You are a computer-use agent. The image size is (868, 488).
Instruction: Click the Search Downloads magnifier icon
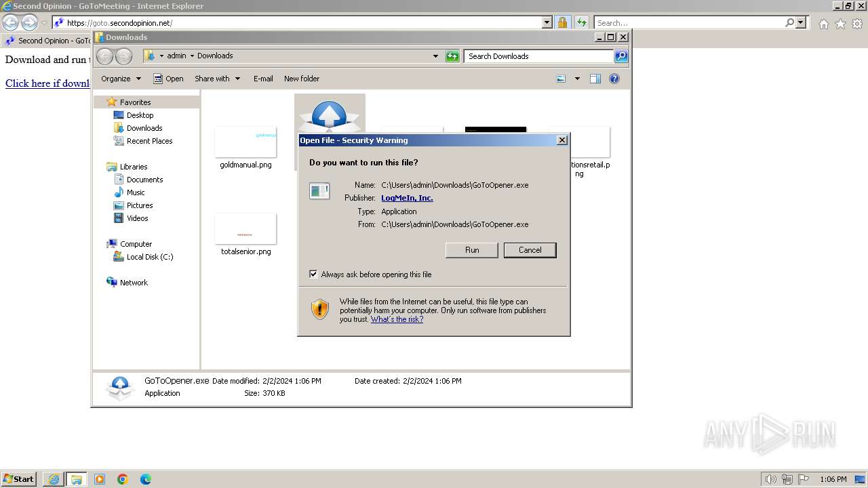pyautogui.click(x=621, y=56)
